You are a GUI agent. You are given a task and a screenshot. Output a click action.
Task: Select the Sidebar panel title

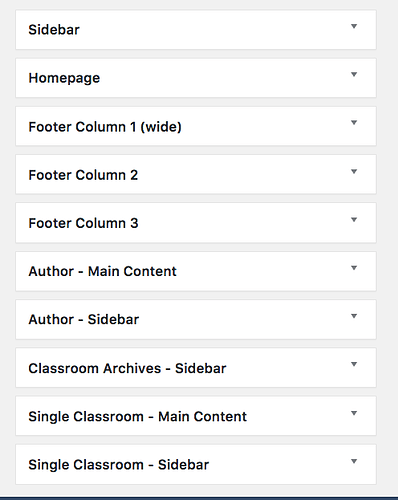point(54,30)
